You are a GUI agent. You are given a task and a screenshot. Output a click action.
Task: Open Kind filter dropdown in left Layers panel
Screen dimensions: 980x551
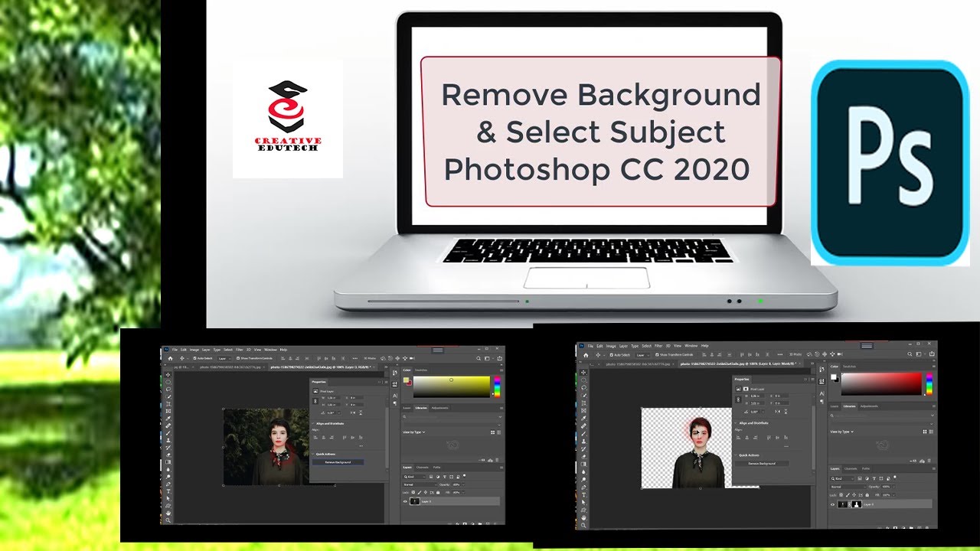pos(414,477)
